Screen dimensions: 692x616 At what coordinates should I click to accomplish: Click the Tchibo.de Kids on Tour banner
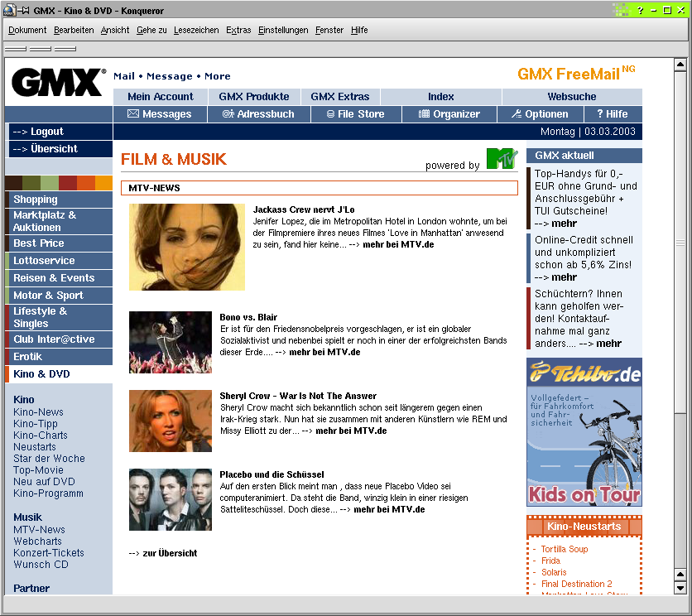pos(584,432)
